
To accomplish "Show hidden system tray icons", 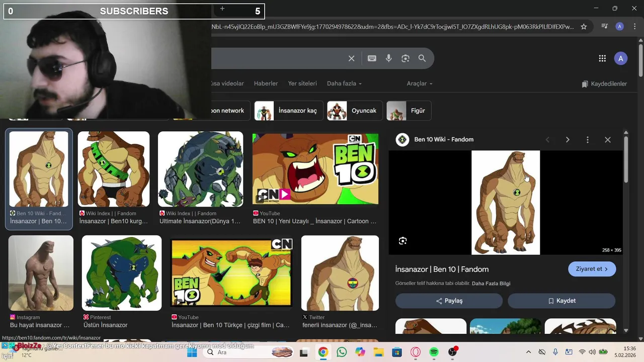I will 528,352.
